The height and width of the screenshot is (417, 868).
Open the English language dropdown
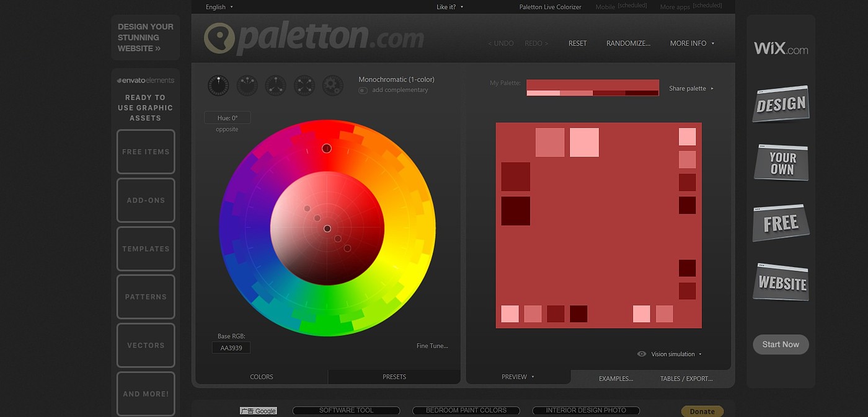click(x=219, y=7)
